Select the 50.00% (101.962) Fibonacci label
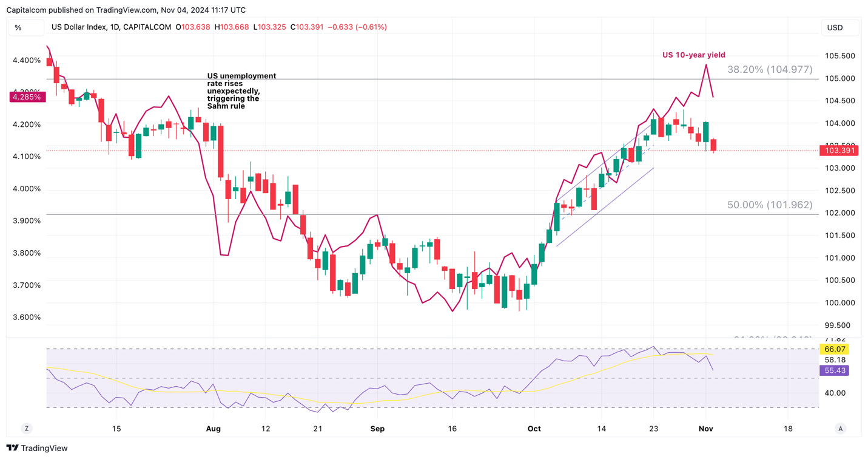 [770, 205]
